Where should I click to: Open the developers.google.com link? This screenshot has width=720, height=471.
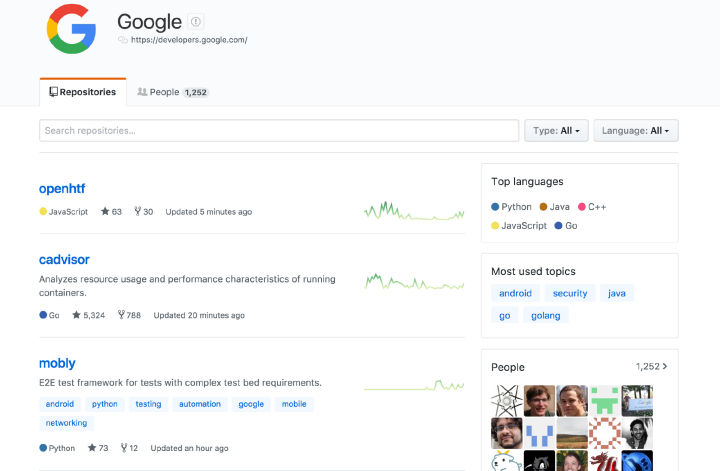(188, 41)
